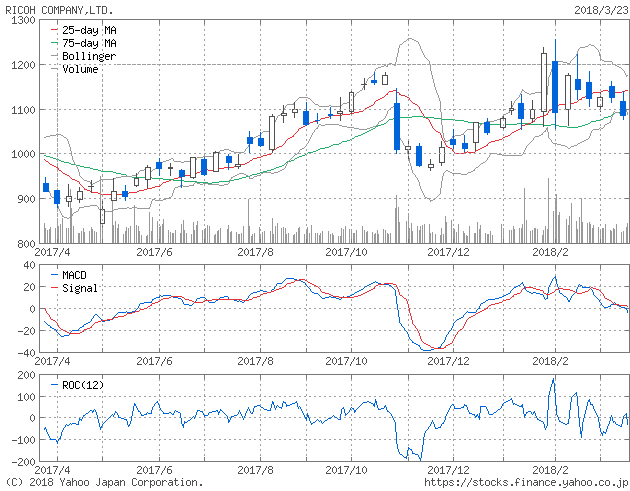Select 2017/12 on the price chart axis
This screenshot has height=491, width=630.
pyautogui.click(x=449, y=253)
